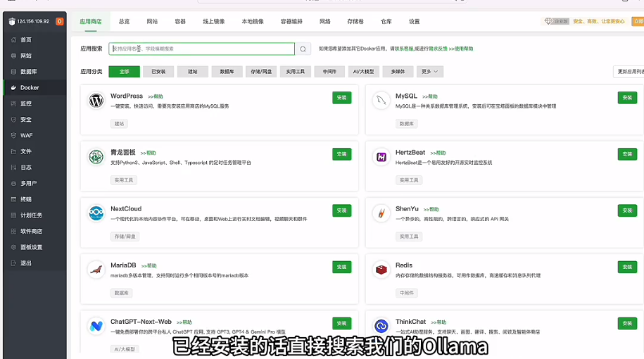644x359 pixels.
Task: Click the MariaDB seal logo
Action: pyautogui.click(x=96, y=270)
